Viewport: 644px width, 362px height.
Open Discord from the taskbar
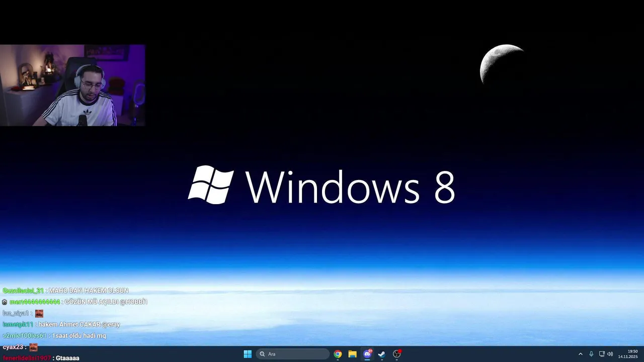pos(367,354)
